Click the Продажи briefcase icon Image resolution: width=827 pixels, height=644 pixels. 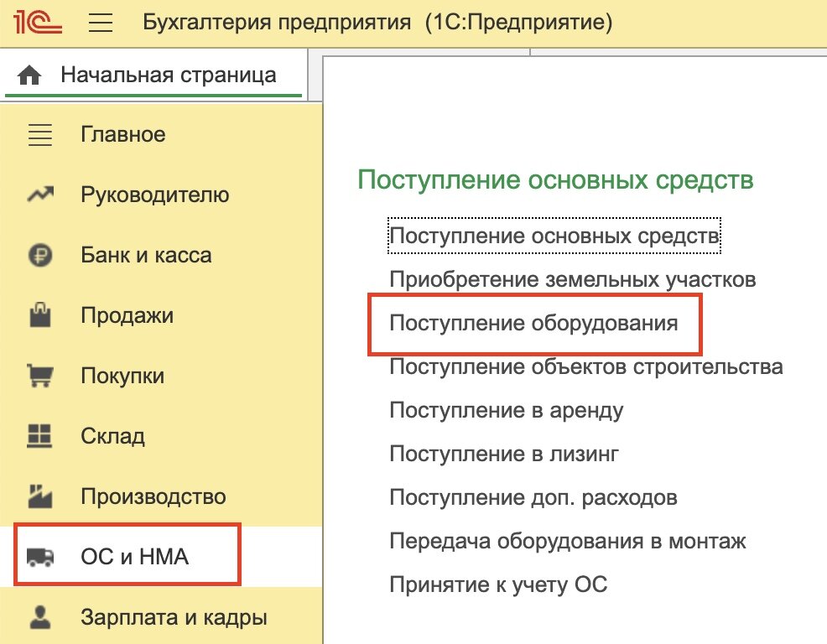click(39, 315)
